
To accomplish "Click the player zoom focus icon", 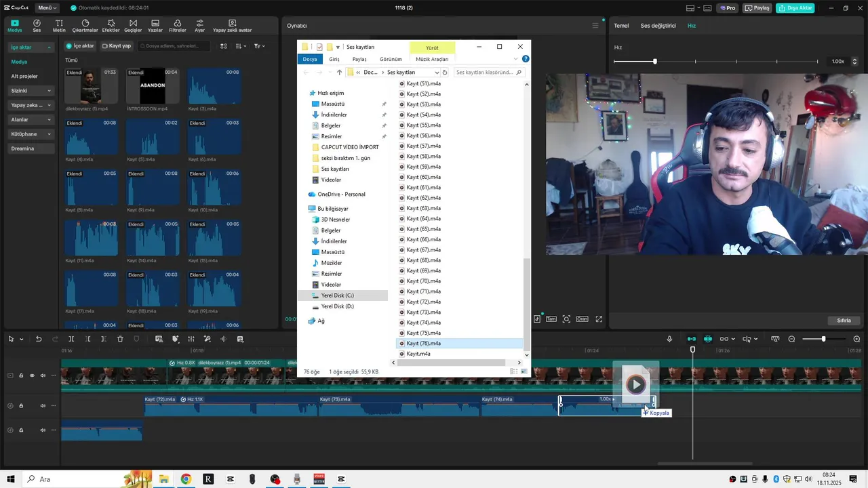I will point(566,319).
